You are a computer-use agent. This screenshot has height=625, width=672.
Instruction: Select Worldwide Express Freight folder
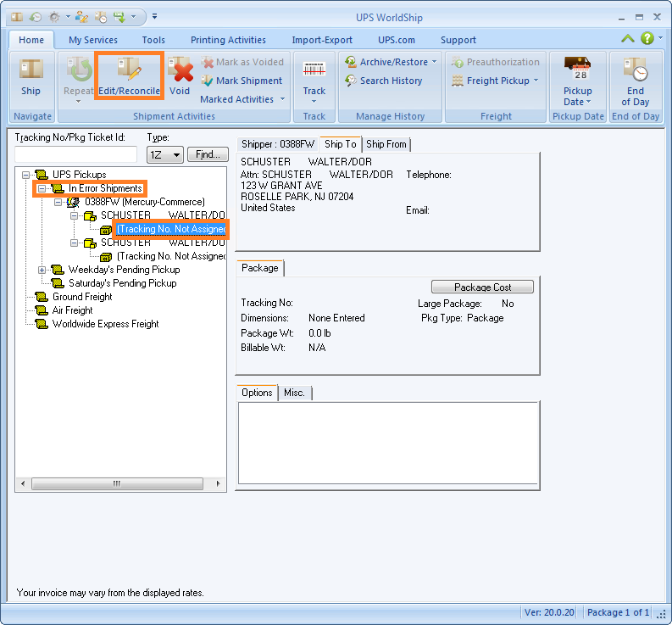pos(105,324)
